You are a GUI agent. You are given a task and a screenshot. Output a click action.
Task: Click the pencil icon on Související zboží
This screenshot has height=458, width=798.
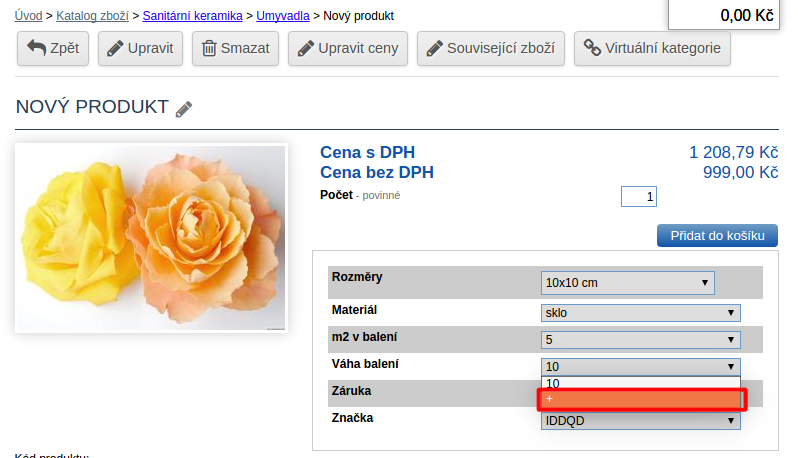(x=435, y=48)
